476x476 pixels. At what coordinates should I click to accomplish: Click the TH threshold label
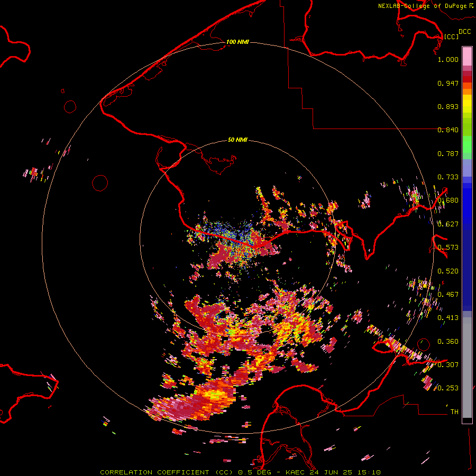454,412
